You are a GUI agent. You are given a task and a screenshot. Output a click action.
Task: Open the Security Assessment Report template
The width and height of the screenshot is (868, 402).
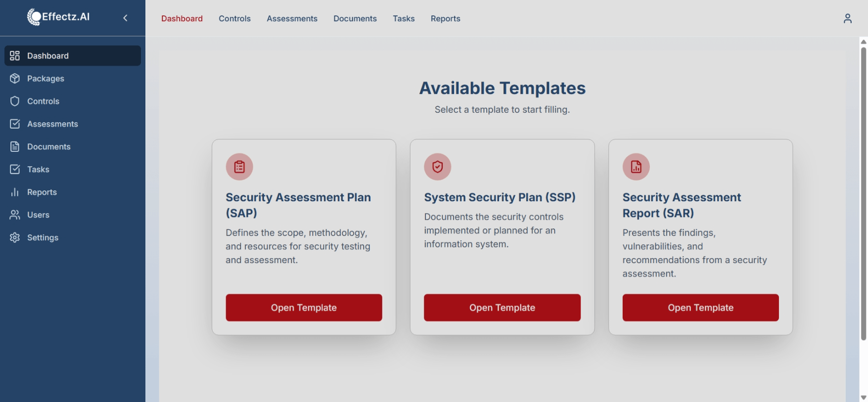[700, 308]
